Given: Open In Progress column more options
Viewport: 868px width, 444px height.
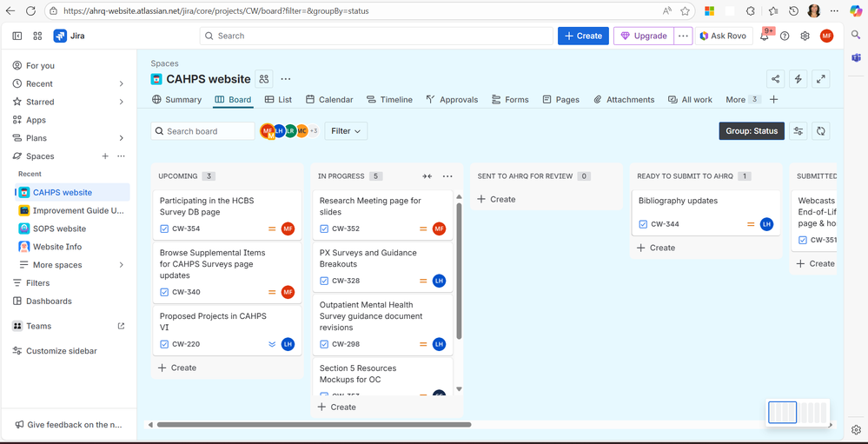Looking at the screenshot, I should (x=447, y=176).
